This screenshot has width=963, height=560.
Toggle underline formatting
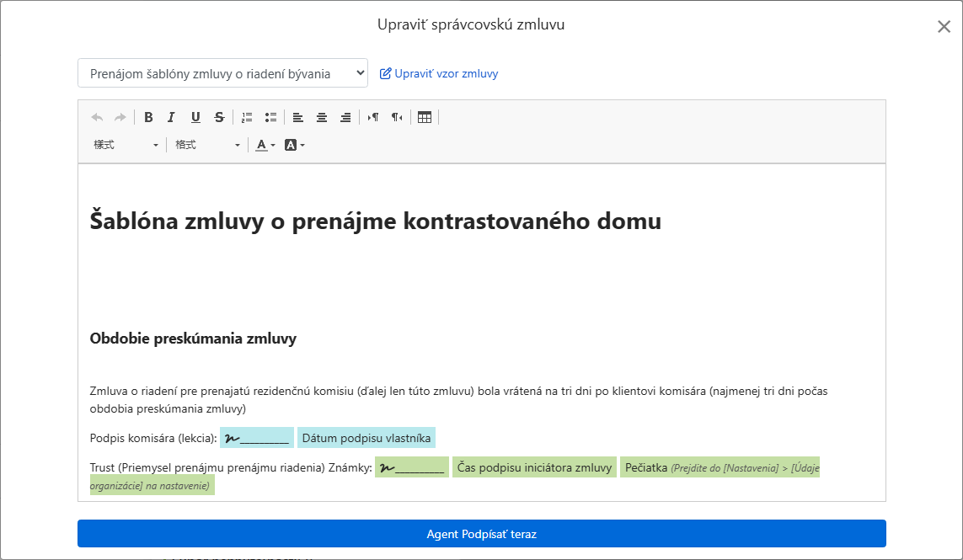[x=195, y=117]
